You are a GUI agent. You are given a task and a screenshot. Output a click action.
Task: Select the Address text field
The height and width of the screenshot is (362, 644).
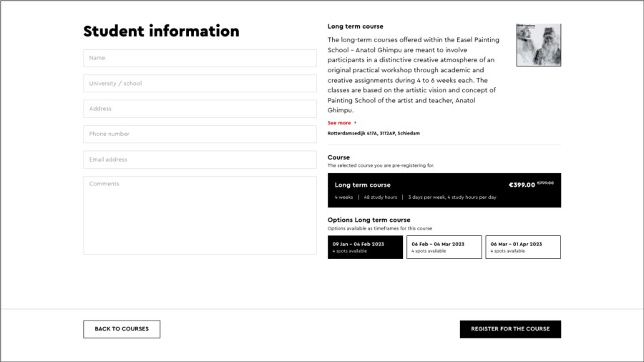(x=200, y=109)
